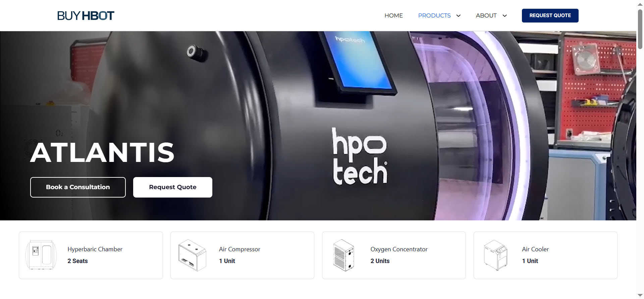
Task: Click the white Request Quote hero button
Action: coord(172,187)
